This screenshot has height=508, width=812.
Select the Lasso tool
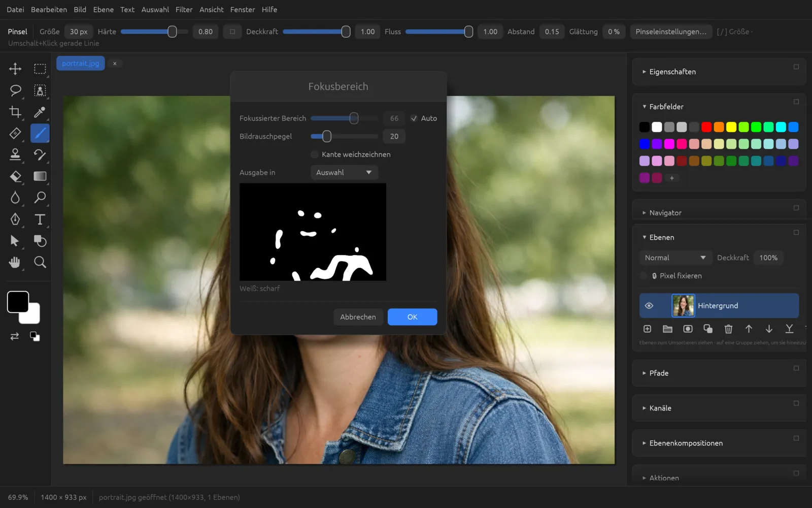[x=15, y=90]
